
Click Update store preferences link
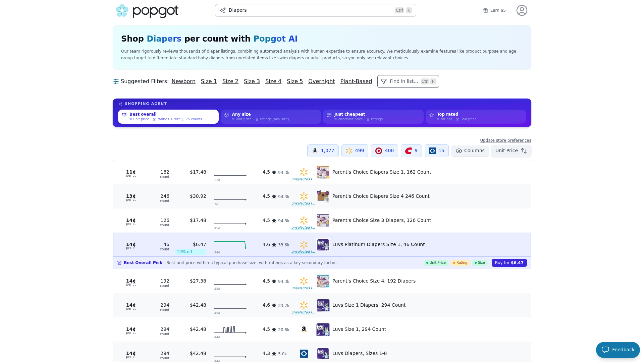pos(505,140)
